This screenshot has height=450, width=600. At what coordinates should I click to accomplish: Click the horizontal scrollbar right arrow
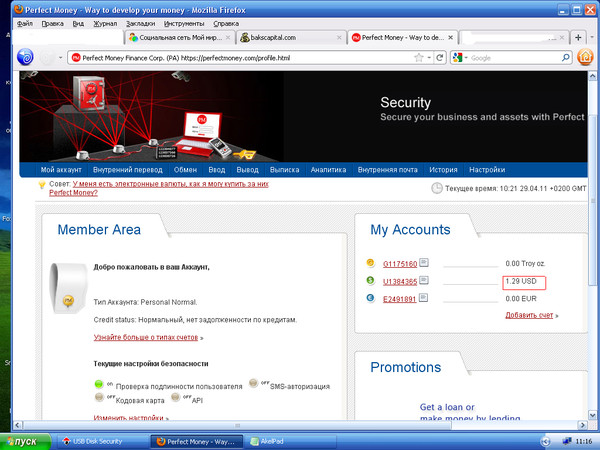582,425
